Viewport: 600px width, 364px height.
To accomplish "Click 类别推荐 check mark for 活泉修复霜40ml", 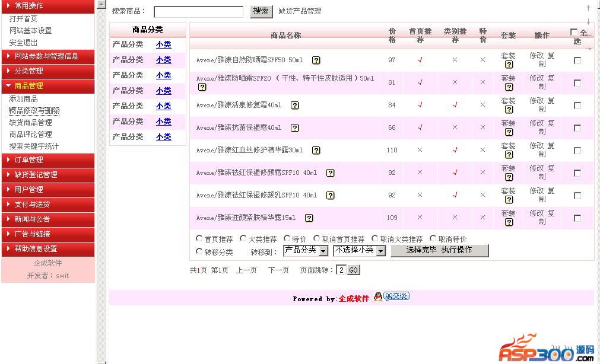I will coord(455,105).
